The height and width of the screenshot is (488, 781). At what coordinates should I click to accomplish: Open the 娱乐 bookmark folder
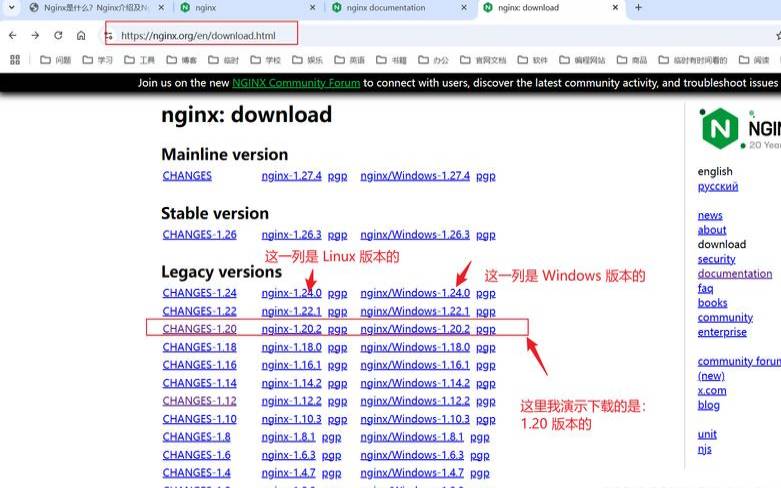coord(307,60)
